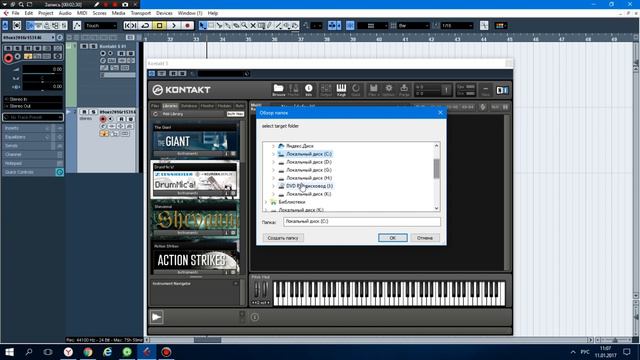Toggle record enable on audio track 2

click(x=103, y=119)
